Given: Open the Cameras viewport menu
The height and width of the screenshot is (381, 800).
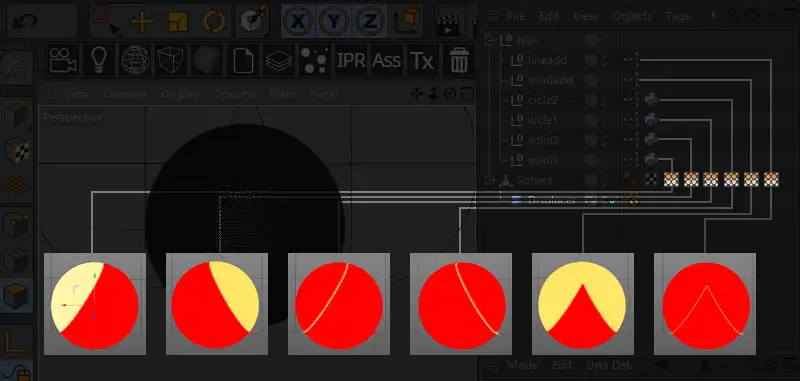Looking at the screenshot, I should (125, 94).
